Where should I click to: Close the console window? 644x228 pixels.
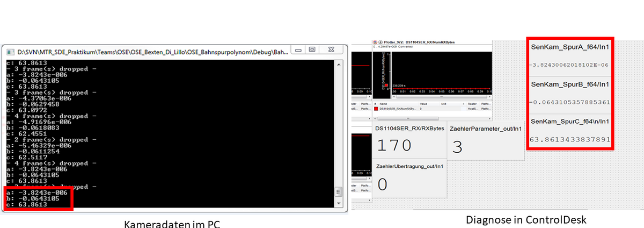click(333, 53)
